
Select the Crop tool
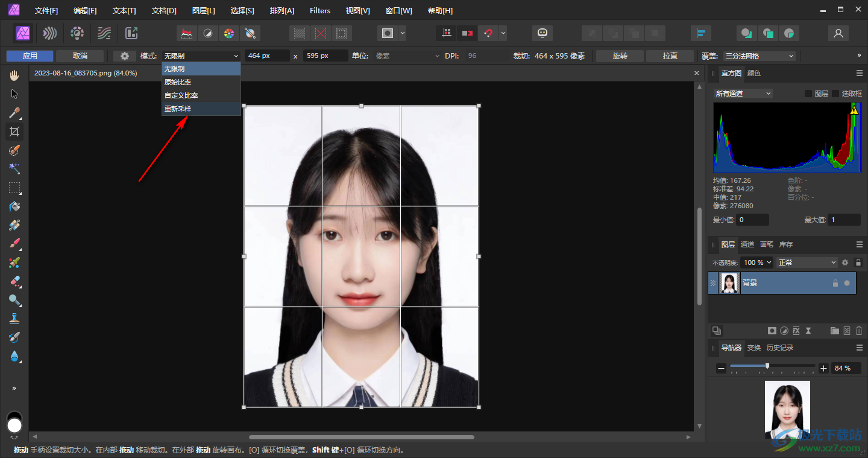point(14,132)
